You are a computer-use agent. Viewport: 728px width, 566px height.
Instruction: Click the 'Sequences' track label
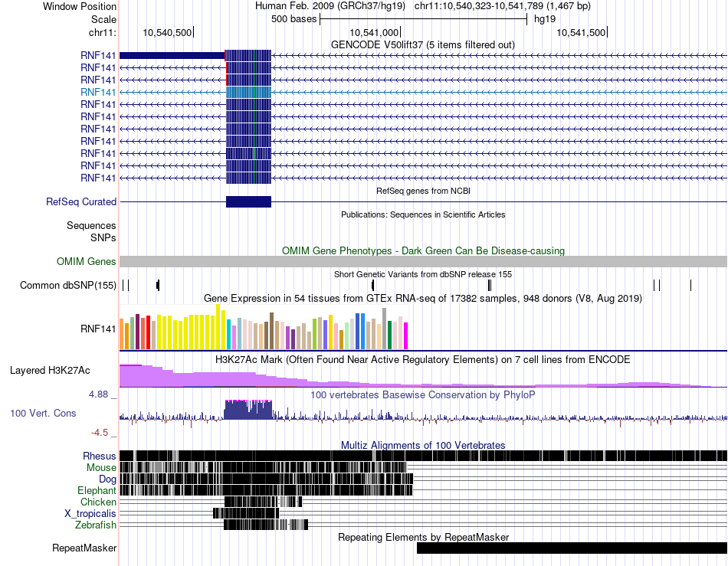[91, 226]
